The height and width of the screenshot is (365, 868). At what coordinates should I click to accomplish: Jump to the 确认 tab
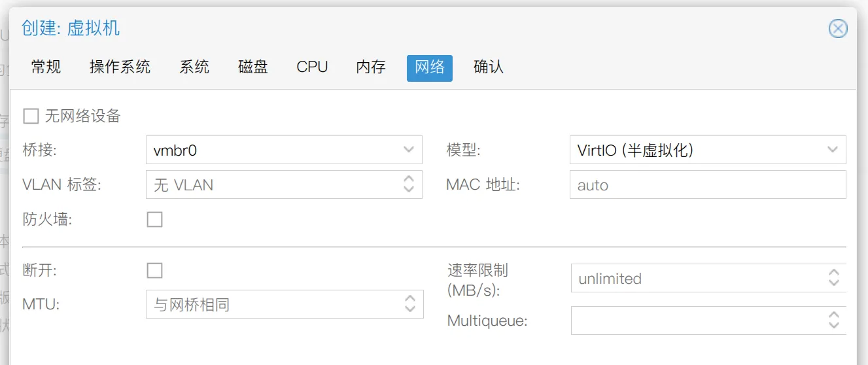tap(489, 67)
